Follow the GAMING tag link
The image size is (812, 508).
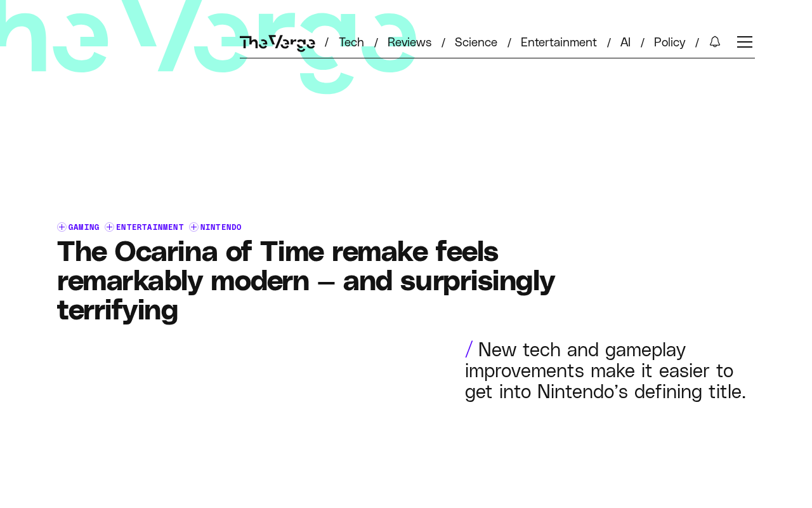click(84, 227)
